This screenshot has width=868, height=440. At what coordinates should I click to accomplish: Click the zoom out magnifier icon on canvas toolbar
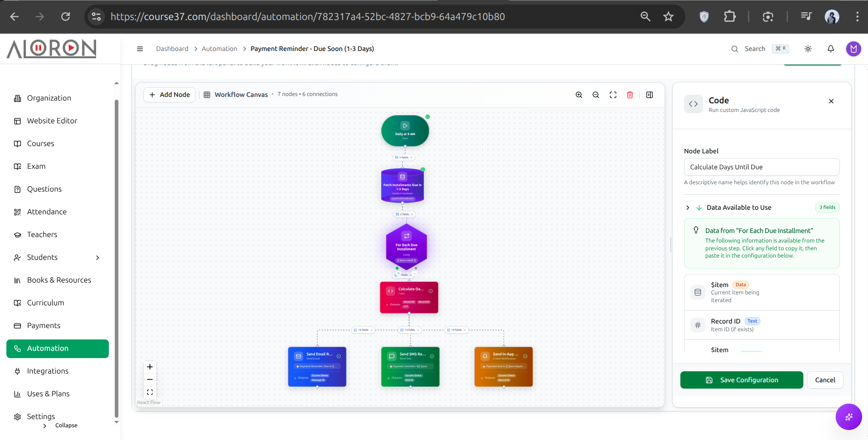coord(596,95)
